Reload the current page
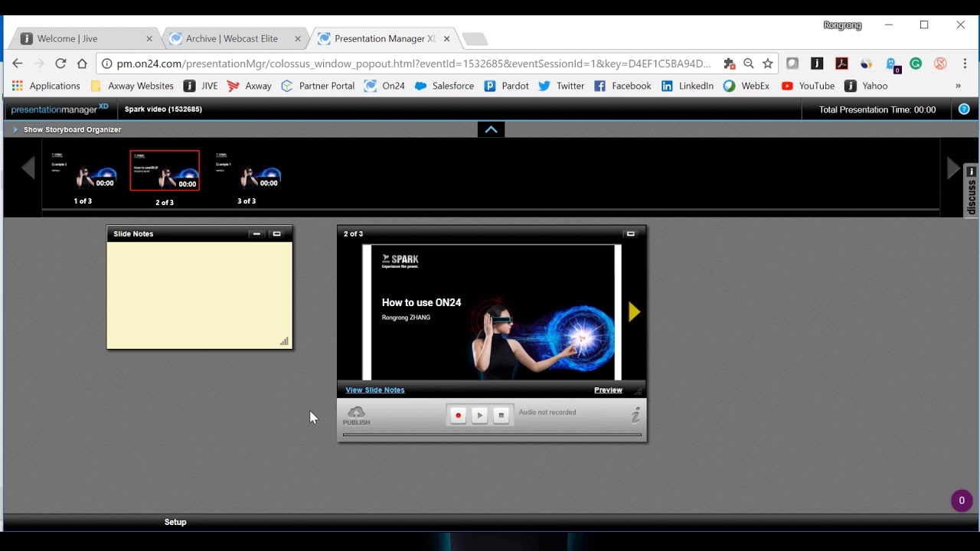 (x=60, y=64)
